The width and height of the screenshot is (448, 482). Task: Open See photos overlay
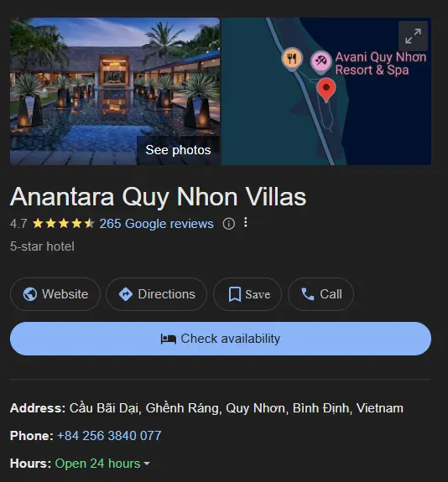tap(178, 150)
